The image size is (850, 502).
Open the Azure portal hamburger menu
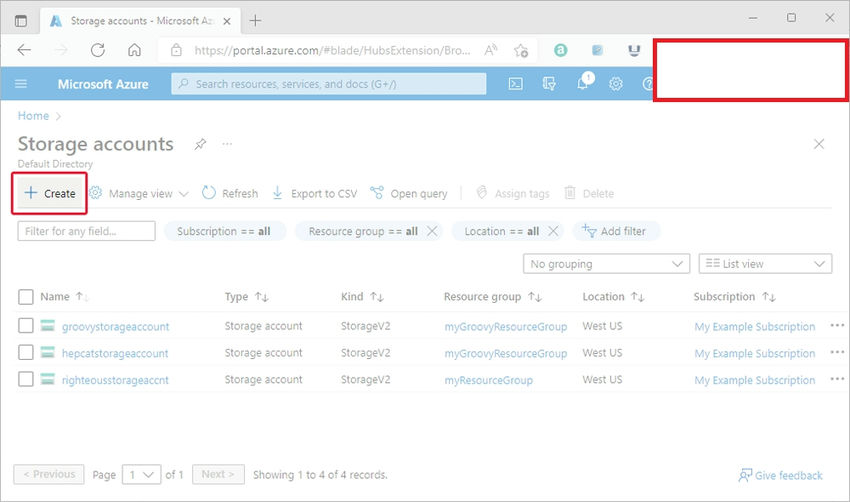(x=21, y=83)
